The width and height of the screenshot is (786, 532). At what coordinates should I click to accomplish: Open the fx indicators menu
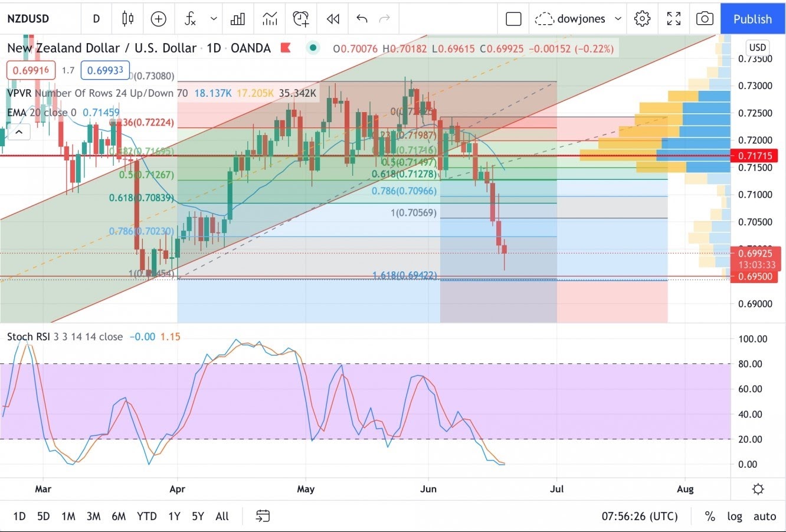pyautogui.click(x=190, y=19)
